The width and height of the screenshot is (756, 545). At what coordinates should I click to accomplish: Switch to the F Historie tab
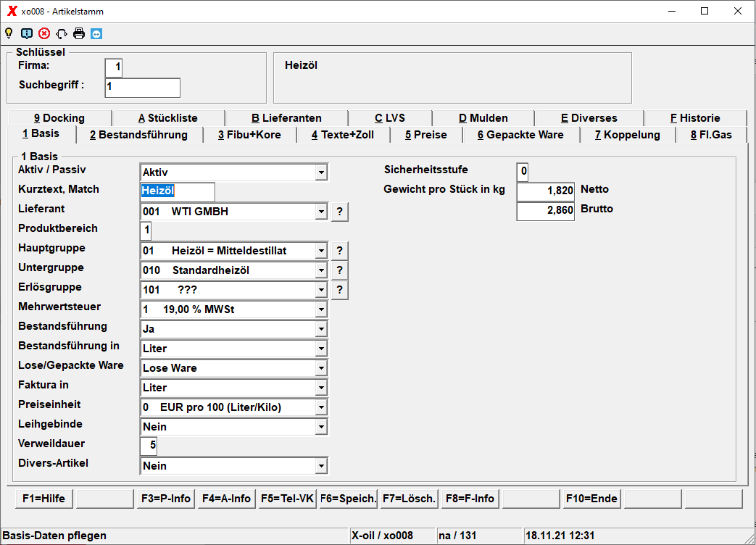pos(695,118)
